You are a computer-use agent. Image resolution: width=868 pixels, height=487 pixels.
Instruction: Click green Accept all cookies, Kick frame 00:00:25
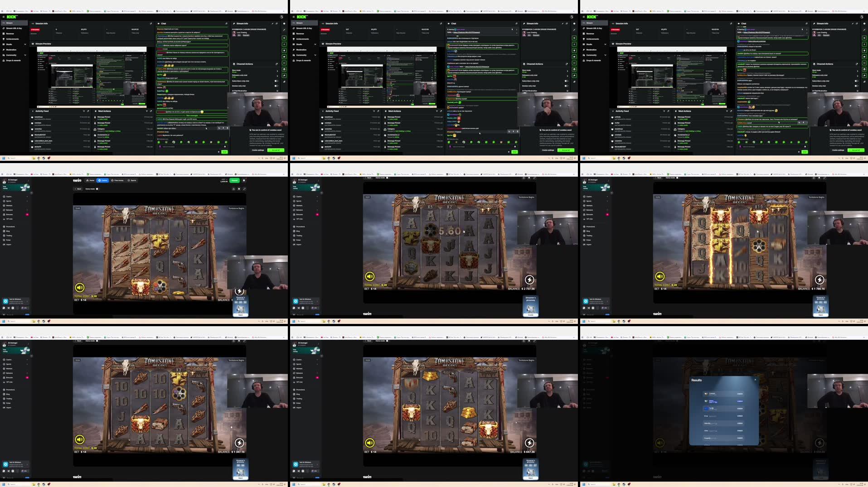coord(276,150)
